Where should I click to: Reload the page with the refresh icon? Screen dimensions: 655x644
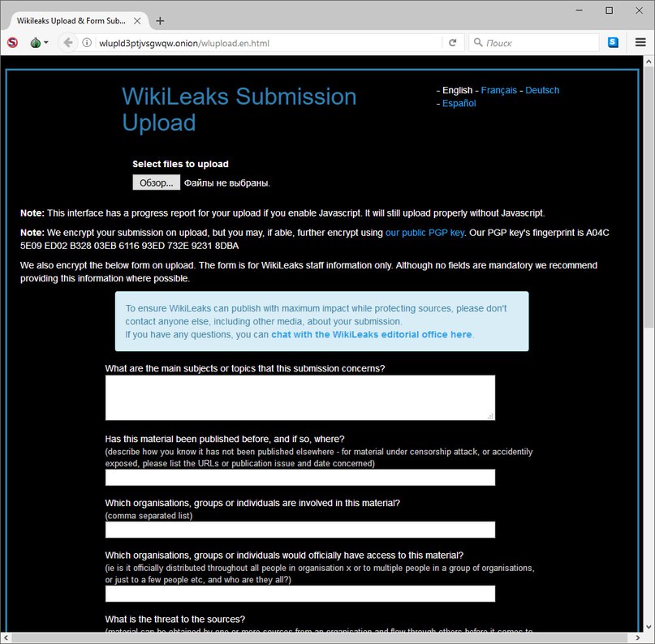(452, 42)
